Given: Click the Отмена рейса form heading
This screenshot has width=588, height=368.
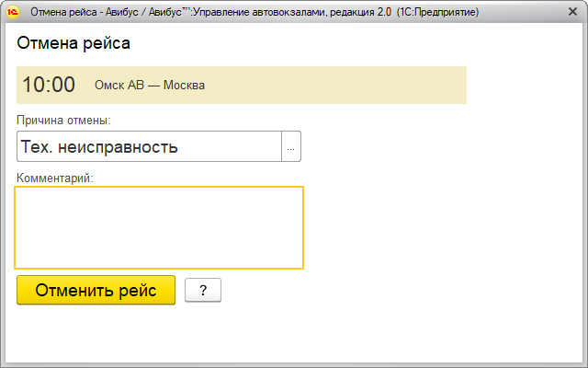Looking at the screenshot, I should 73,43.
